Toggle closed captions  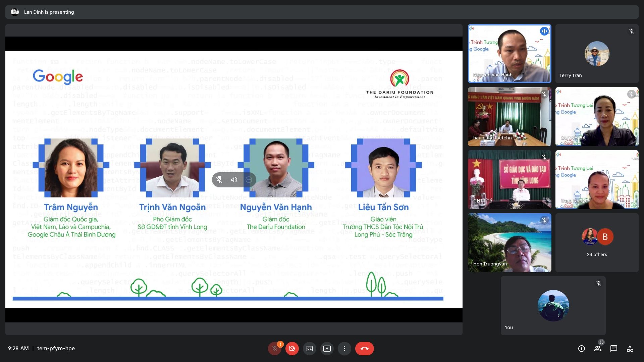[x=310, y=349]
